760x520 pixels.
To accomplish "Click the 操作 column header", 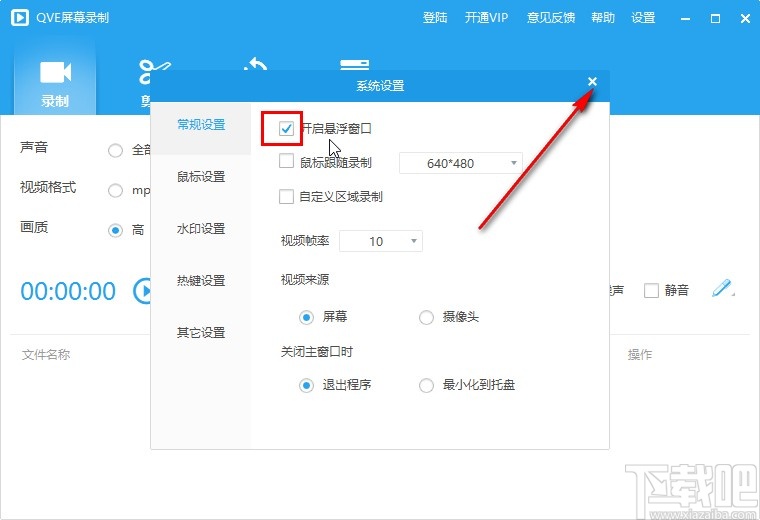I will pos(639,355).
